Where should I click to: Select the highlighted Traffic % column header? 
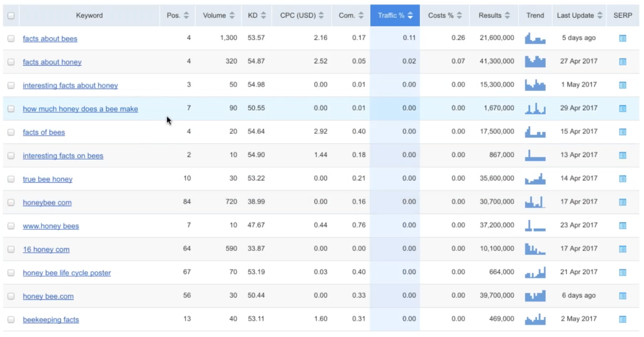[x=395, y=15]
